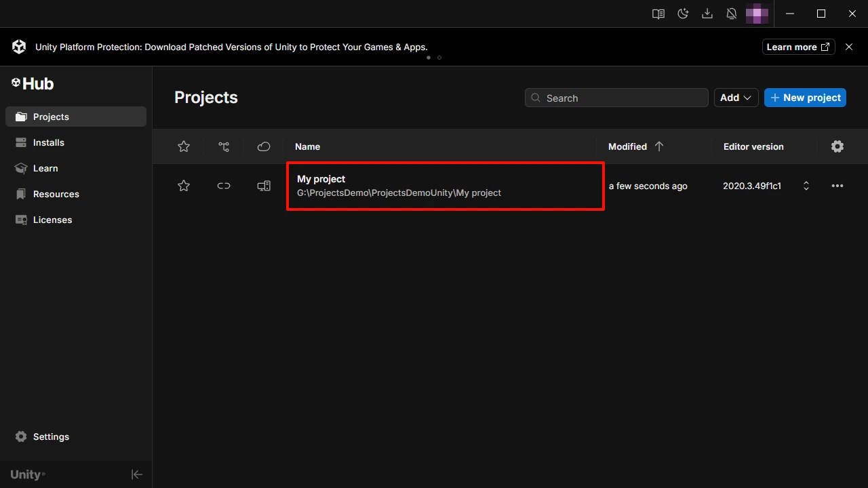
Task: Open the project list column settings gear
Action: pos(837,146)
